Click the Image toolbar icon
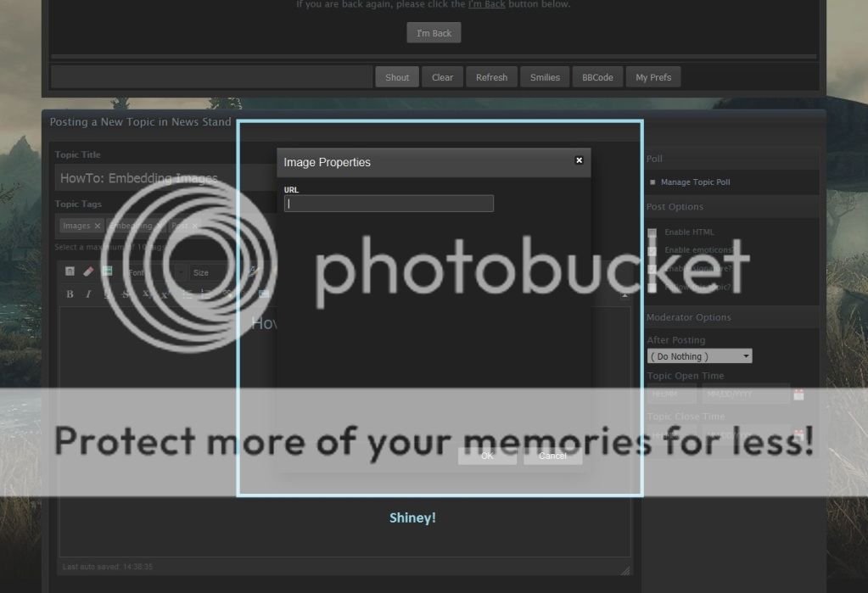The width and height of the screenshot is (868, 593). [264, 294]
